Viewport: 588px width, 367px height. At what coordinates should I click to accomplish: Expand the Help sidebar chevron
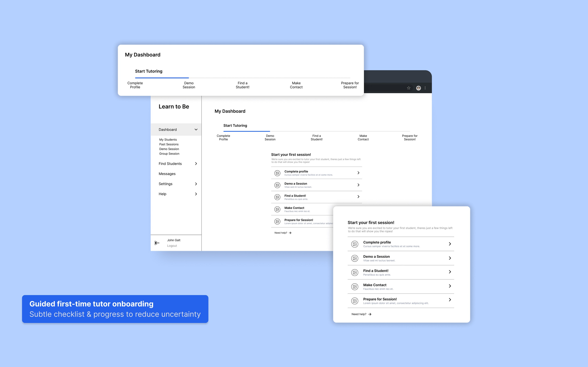click(x=196, y=194)
